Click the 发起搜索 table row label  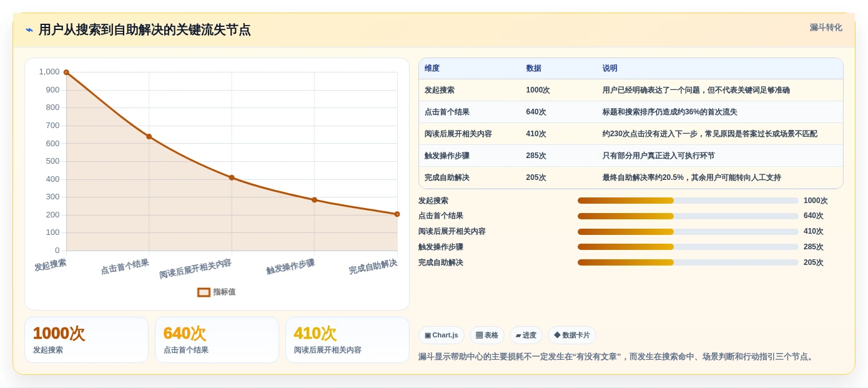[440, 91]
